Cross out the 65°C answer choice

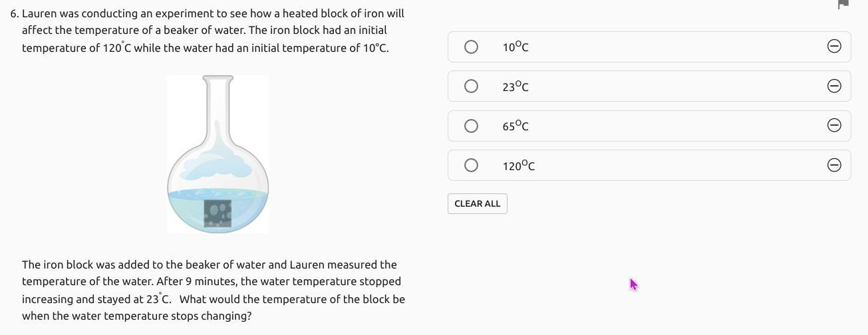[834, 126]
